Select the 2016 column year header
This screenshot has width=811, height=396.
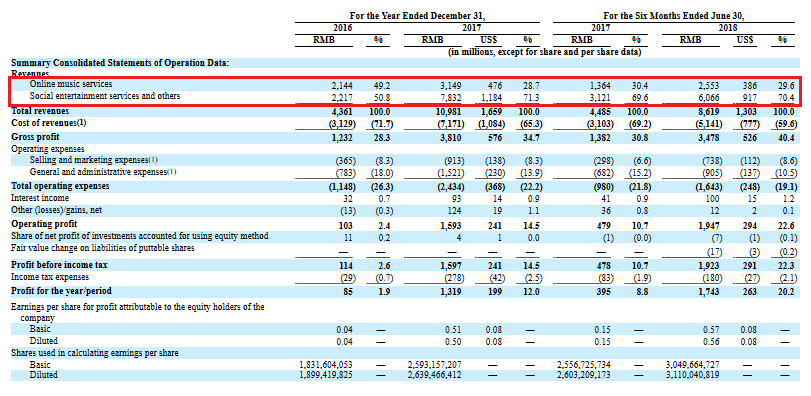click(x=342, y=28)
